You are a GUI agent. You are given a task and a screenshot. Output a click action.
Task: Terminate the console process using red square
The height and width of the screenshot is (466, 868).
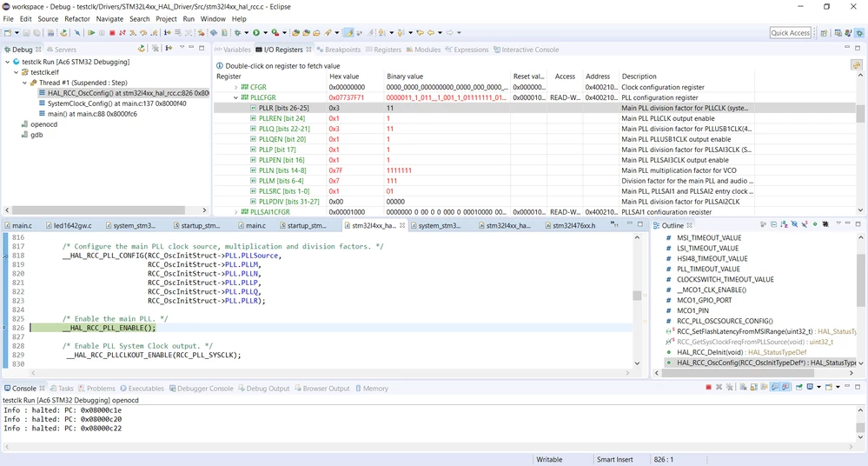click(x=709, y=387)
